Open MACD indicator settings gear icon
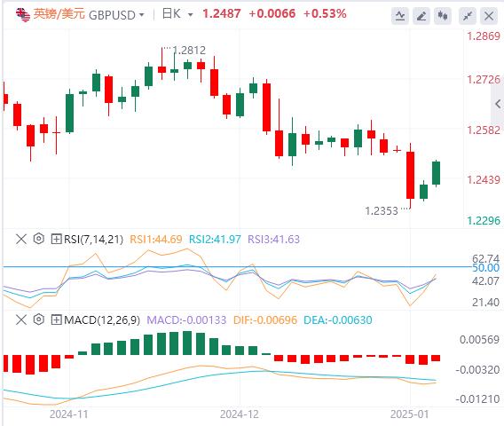 [x=38, y=319]
